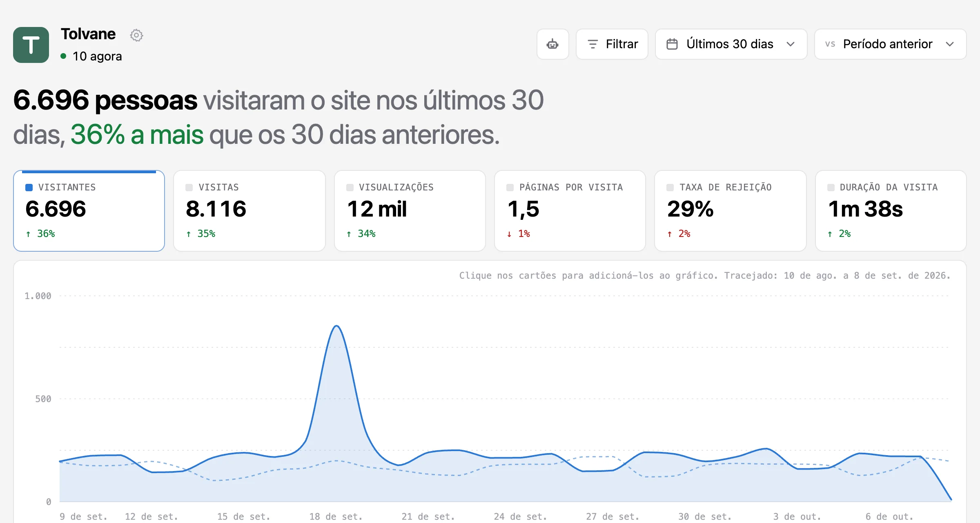Image resolution: width=980 pixels, height=523 pixels.
Task: Click the chart peak at 18 de set.
Action: [x=336, y=326]
